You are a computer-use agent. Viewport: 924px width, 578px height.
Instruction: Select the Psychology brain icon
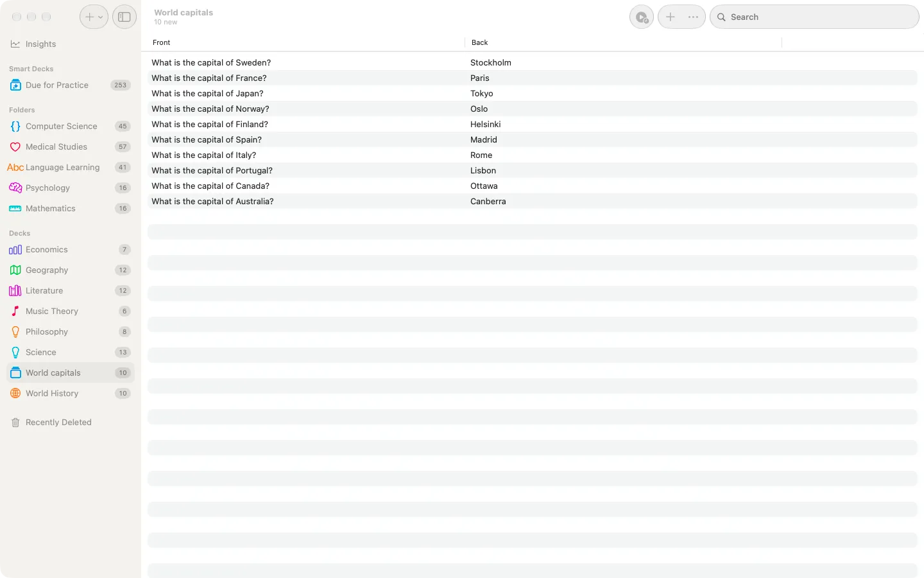pos(15,188)
